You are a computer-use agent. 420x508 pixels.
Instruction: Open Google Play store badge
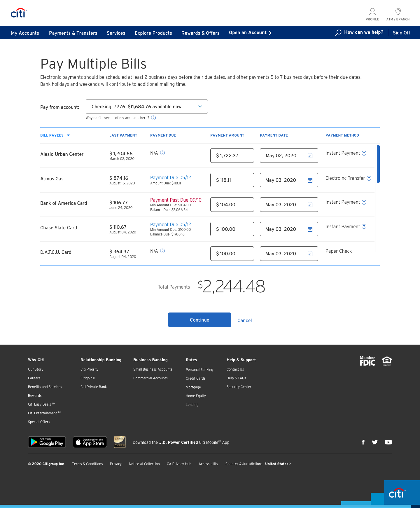coord(47,442)
